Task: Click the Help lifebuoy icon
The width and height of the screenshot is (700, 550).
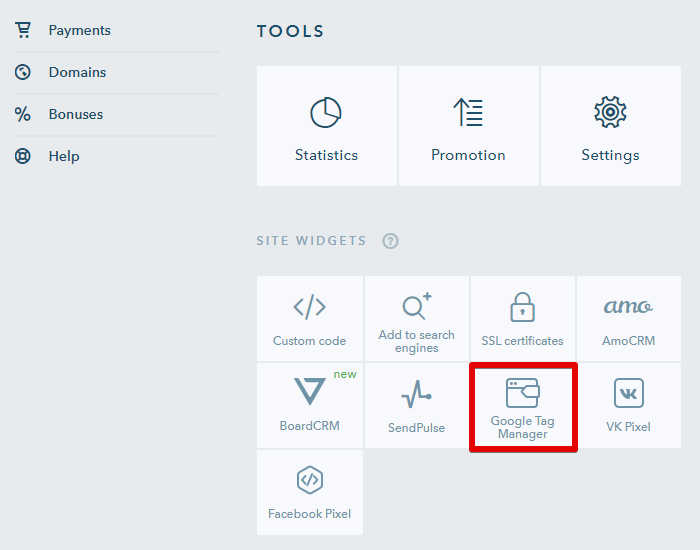Action: tap(23, 156)
